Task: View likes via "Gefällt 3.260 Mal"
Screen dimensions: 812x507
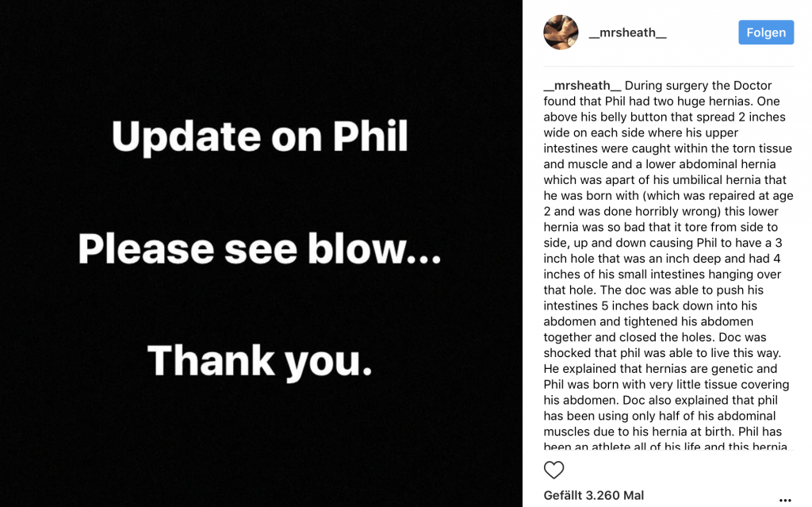Action: click(x=593, y=495)
